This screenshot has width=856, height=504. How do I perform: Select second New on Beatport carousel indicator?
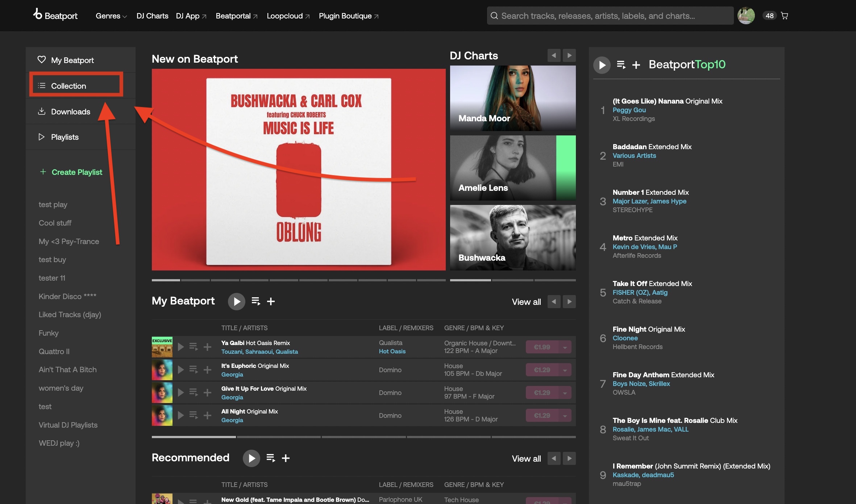coord(195,280)
